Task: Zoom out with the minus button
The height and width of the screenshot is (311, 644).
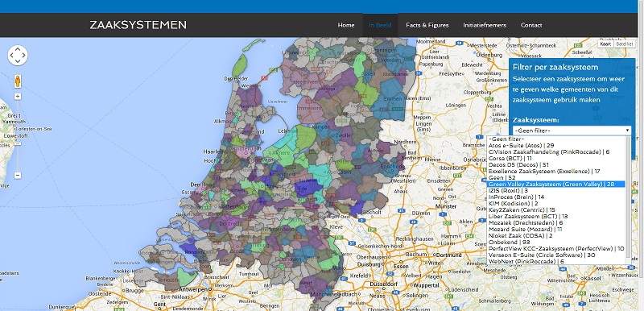Action: 18,176
